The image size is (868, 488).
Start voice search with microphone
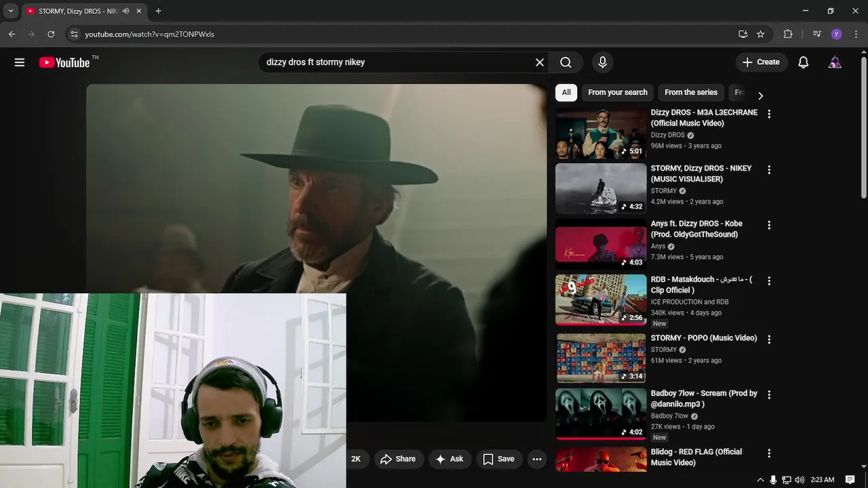pos(602,62)
